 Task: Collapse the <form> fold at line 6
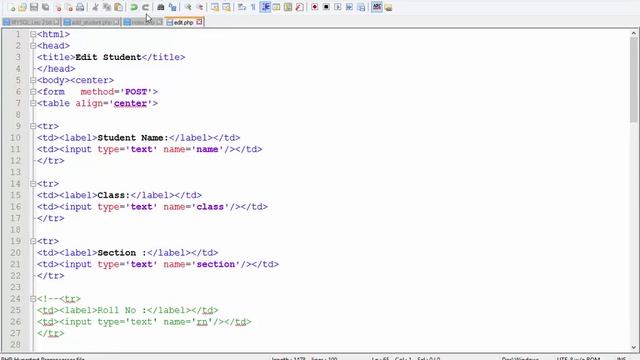pos(33,92)
